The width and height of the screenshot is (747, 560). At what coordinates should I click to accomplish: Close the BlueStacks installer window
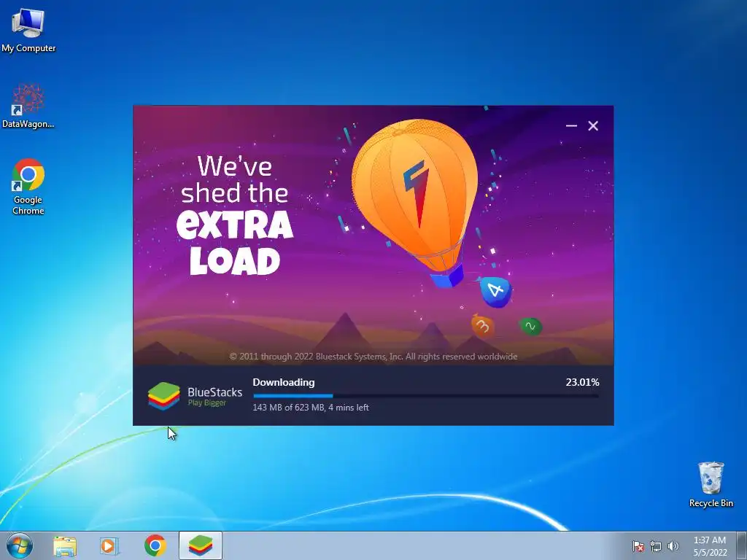coord(593,125)
